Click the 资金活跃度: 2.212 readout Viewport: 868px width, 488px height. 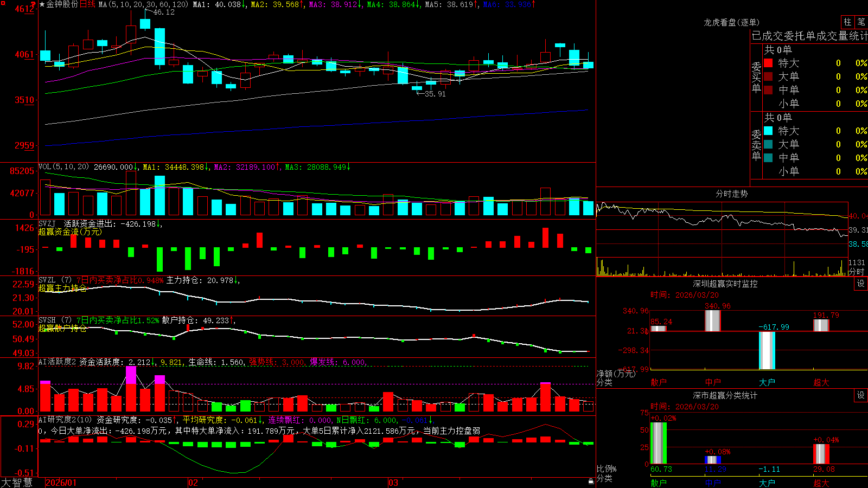[118, 362]
